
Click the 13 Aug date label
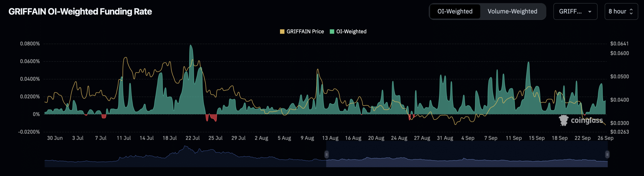click(330, 138)
